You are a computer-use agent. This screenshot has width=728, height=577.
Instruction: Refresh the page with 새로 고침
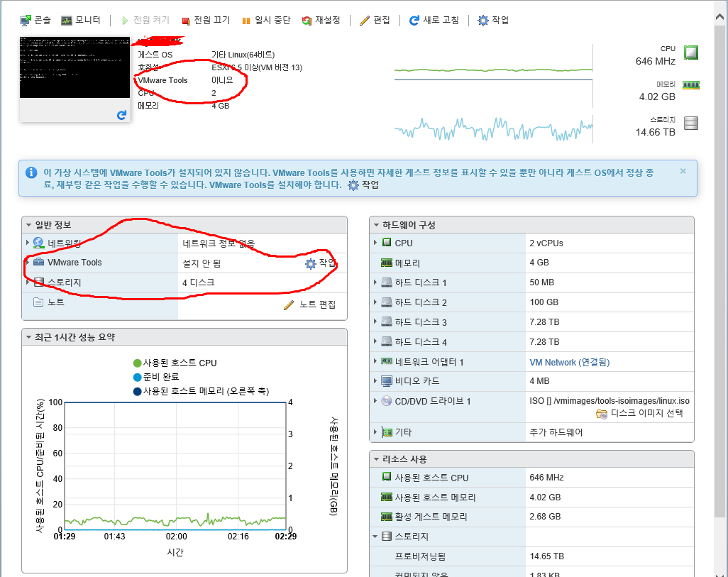click(434, 20)
